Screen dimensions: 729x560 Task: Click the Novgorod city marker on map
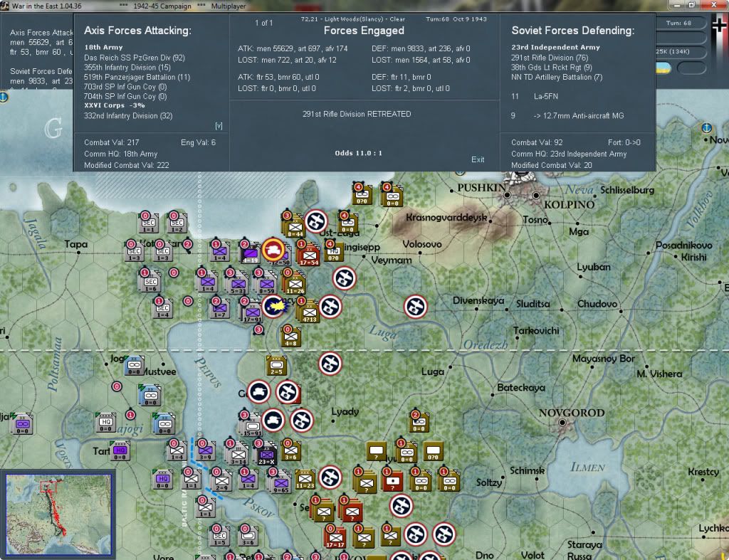[x=562, y=423]
